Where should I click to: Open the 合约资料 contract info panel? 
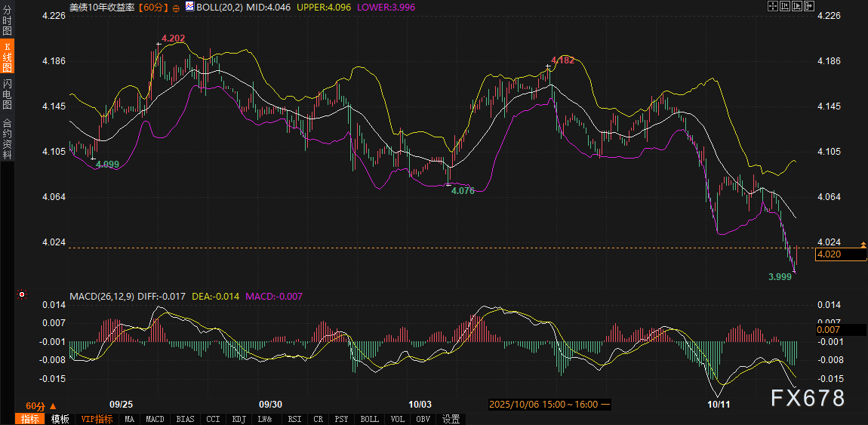(x=8, y=138)
